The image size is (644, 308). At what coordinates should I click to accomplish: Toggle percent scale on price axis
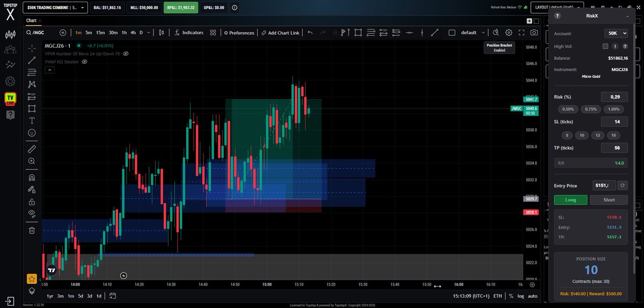coord(511,296)
